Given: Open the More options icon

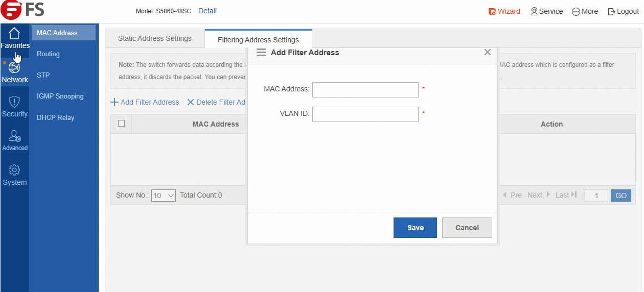Looking at the screenshot, I should coord(576,11).
